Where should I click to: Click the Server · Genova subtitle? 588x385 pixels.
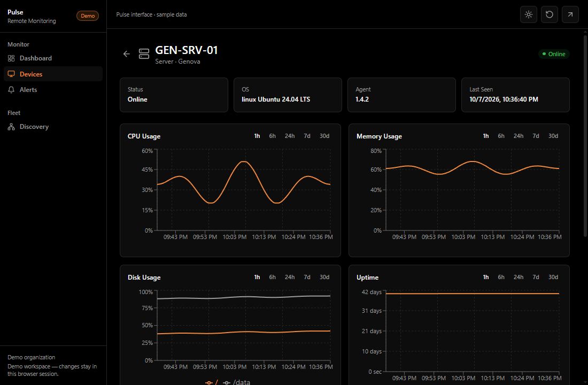[178, 61]
